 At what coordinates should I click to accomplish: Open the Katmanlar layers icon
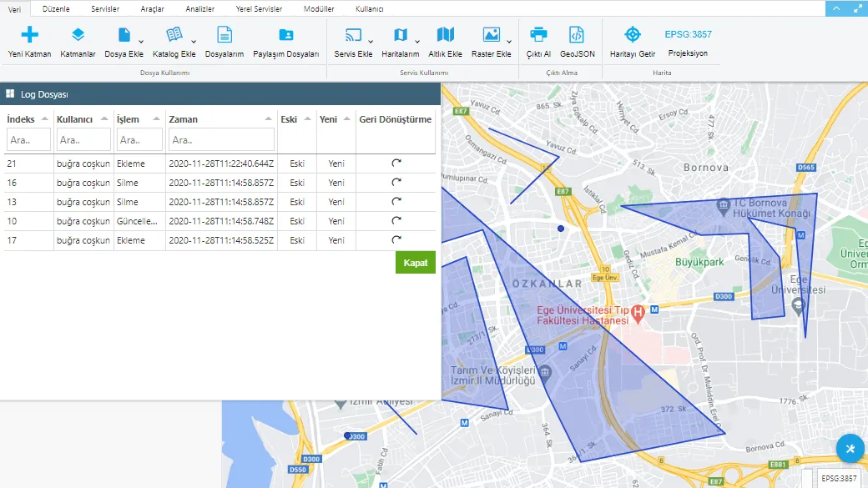point(78,35)
